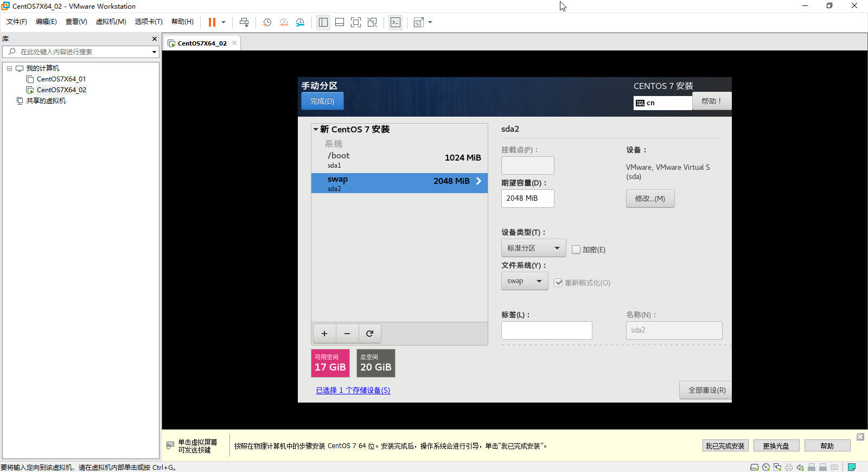Click the 期望容量 field showing 2048 MiB
This screenshot has width=868, height=472.
[x=527, y=199]
